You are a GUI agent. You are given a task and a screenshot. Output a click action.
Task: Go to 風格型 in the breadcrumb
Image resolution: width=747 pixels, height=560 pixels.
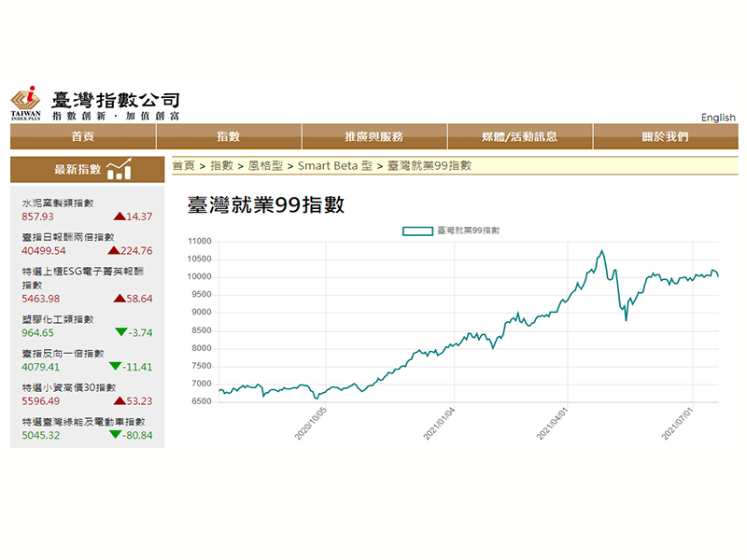265,166
